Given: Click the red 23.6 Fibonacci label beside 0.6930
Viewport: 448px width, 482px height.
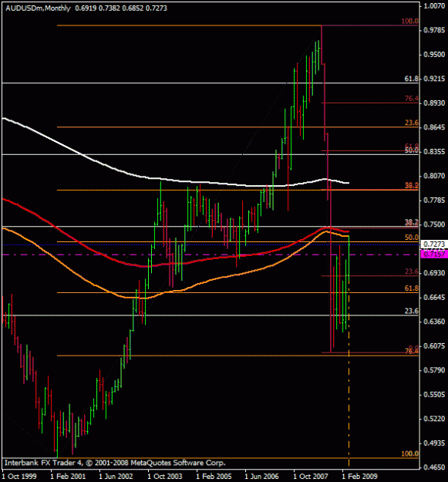Looking at the screenshot, I should click(412, 271).
